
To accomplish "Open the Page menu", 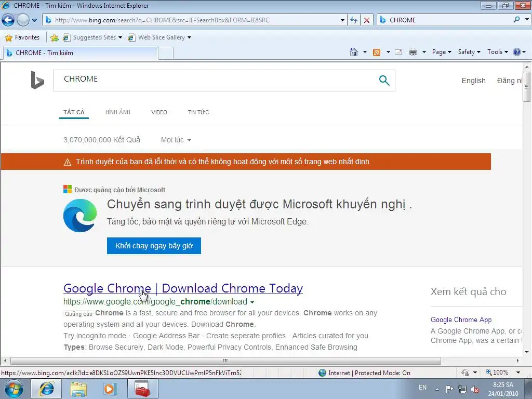I will (x=442, y=52).
